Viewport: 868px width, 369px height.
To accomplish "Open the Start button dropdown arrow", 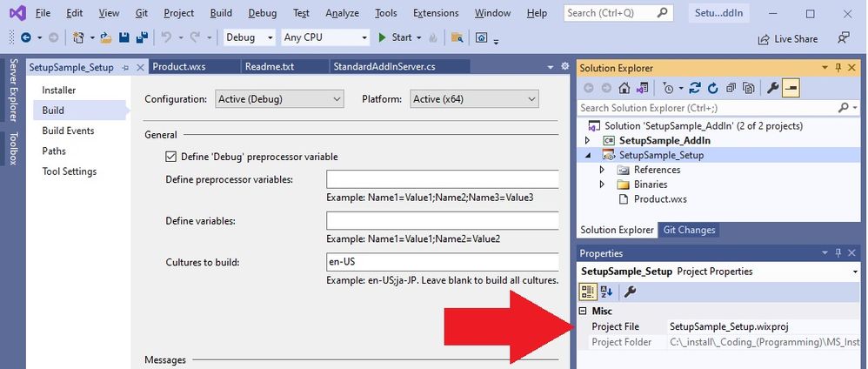I will click(419, 37).
